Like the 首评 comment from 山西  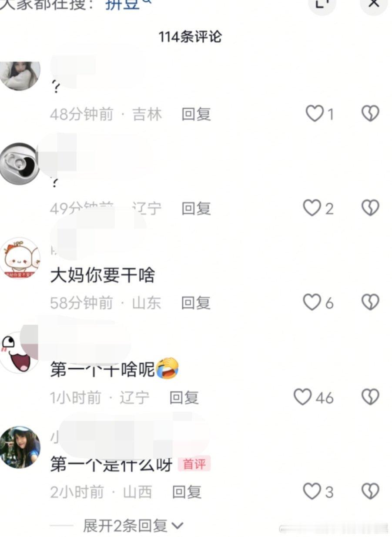[312, 491]
